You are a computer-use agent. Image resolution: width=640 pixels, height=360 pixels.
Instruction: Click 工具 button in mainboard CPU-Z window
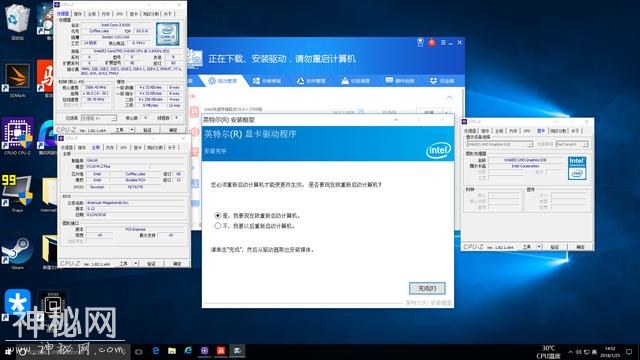[x=124, y=264]
